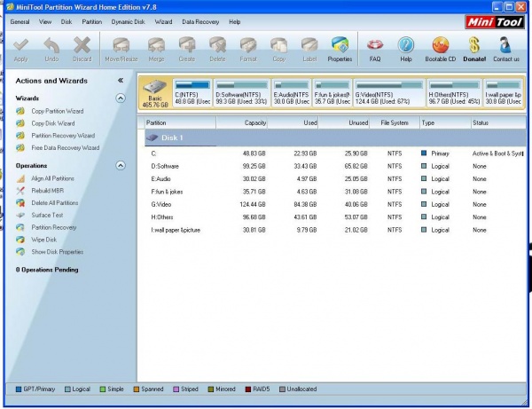Click the Apply checkmark toolbar icon

coord(21,45)
